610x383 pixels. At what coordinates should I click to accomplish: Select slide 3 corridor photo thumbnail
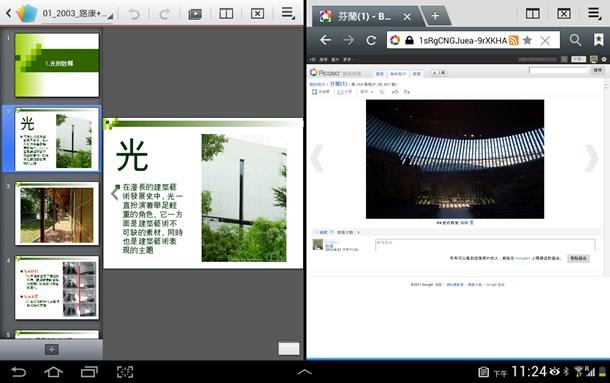coord(57,214)
